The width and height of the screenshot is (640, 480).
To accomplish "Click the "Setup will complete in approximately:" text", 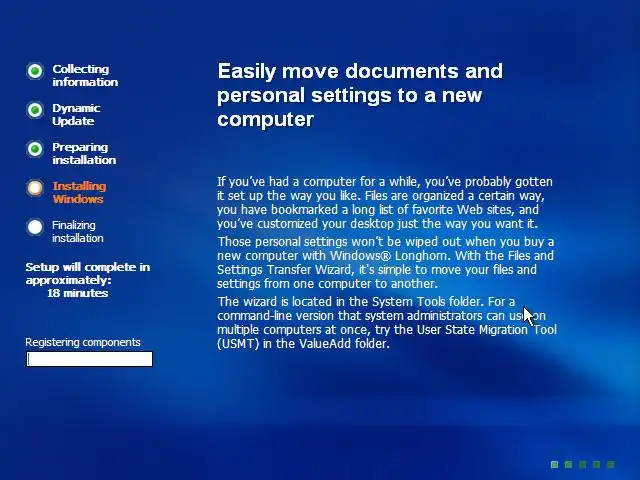I will click(x=88, y=273).
